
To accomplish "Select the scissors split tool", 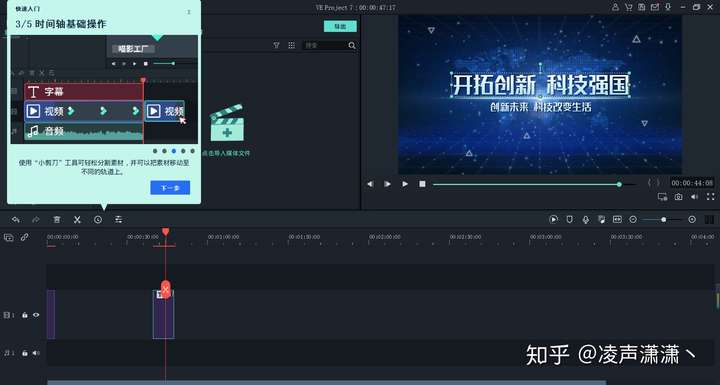I will coord(77,220).
